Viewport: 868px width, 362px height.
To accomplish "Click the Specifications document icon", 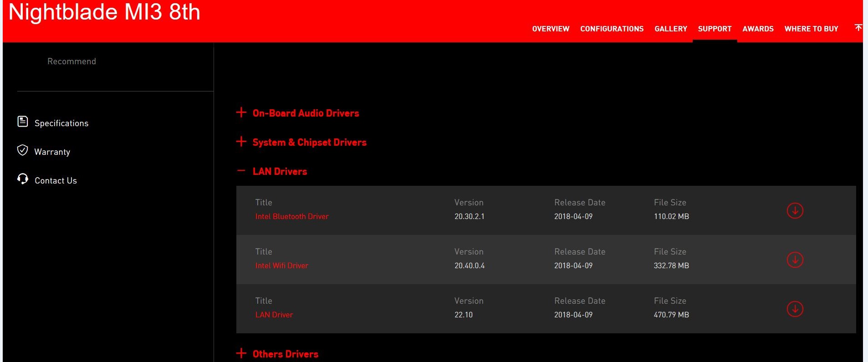I will tap(22, 121).
